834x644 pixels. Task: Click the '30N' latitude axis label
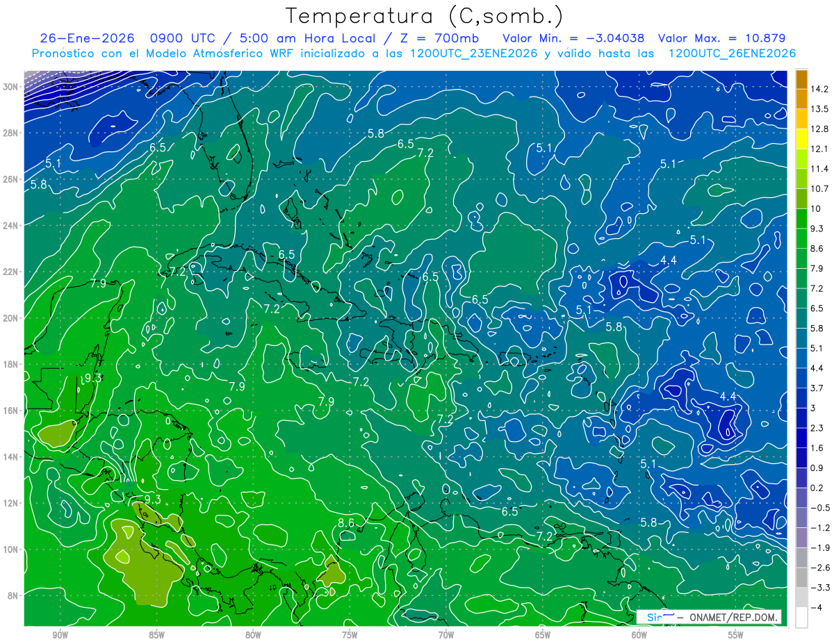(x=10, y=86)
